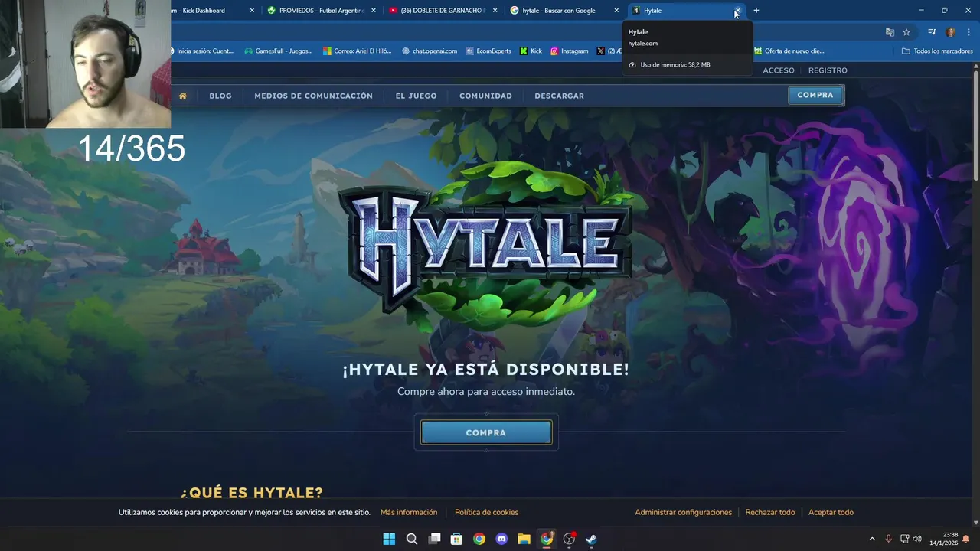
Task: Open the taskbar clock and date
Action: point(944,539)
